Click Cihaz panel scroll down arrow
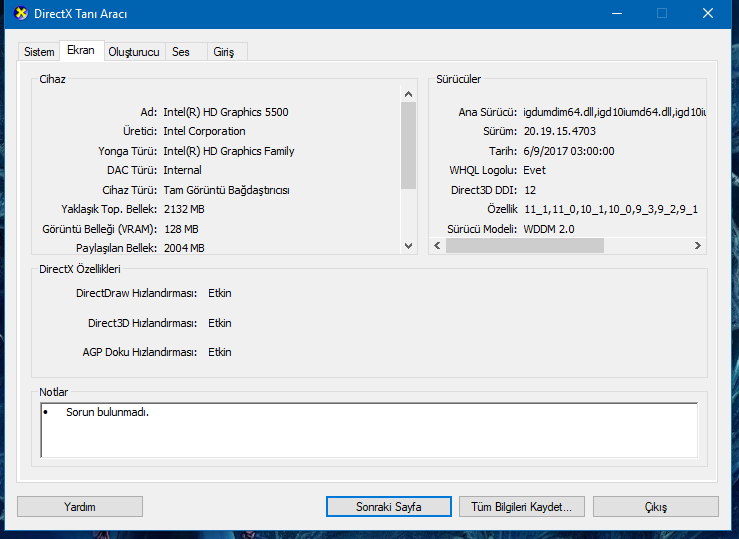The image size is (739, 539). [409, 245]
